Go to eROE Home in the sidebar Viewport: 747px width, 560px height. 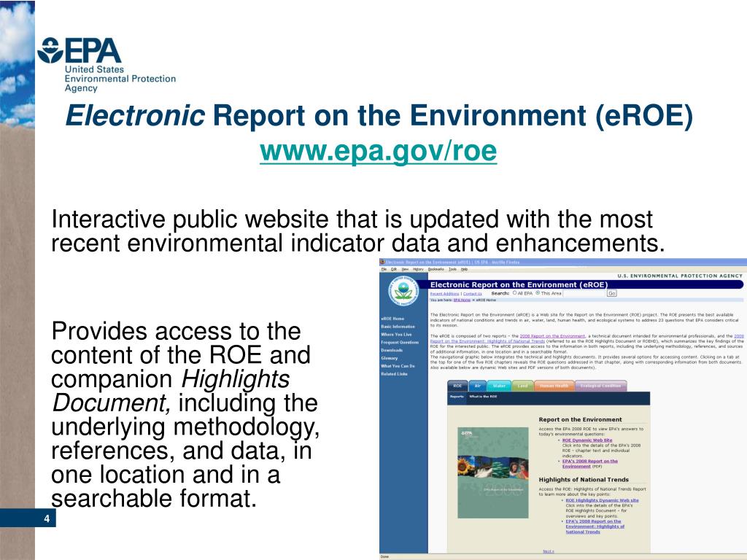click(392, 319)
